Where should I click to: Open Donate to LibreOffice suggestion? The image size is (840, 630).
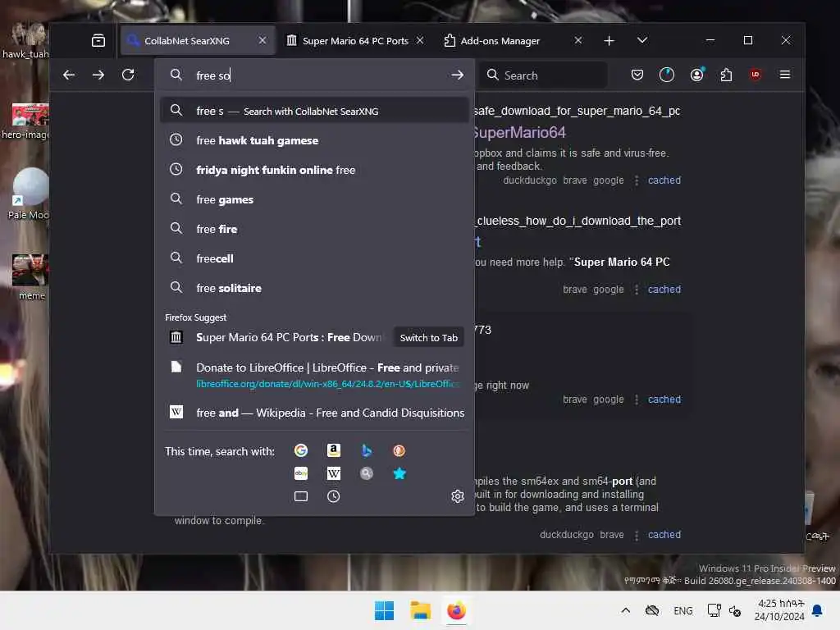tap(314, 374)
